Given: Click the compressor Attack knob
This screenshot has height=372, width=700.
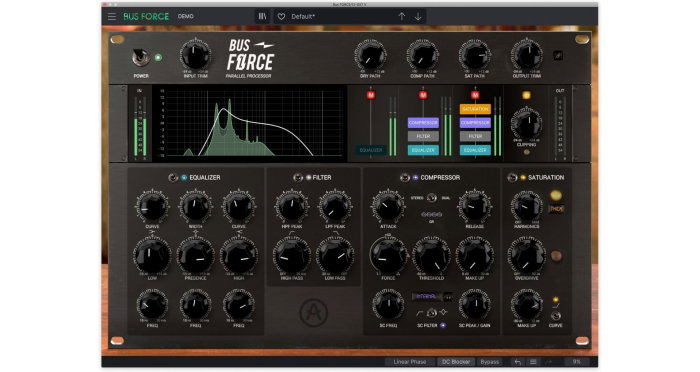Looking at the screenshot, I should pos(388,206).
